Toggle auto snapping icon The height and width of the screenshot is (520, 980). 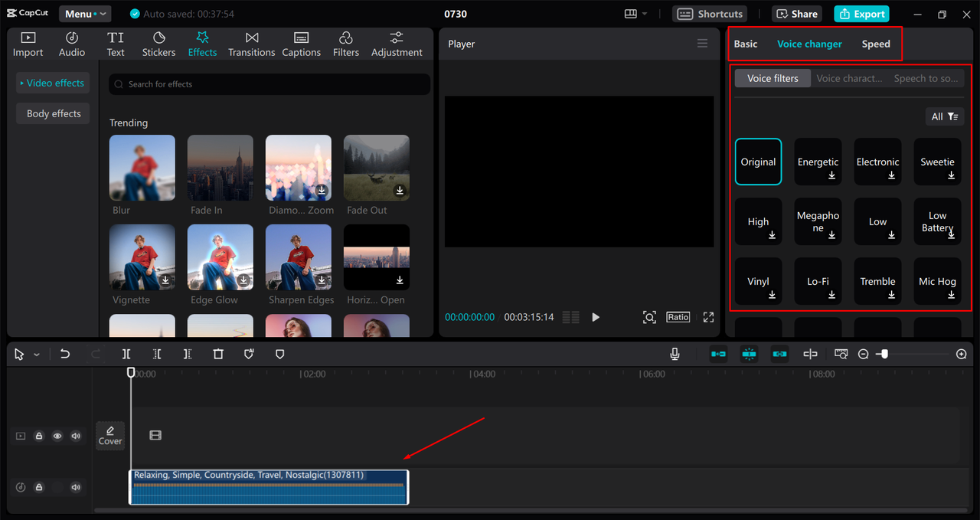coord(749,354)
